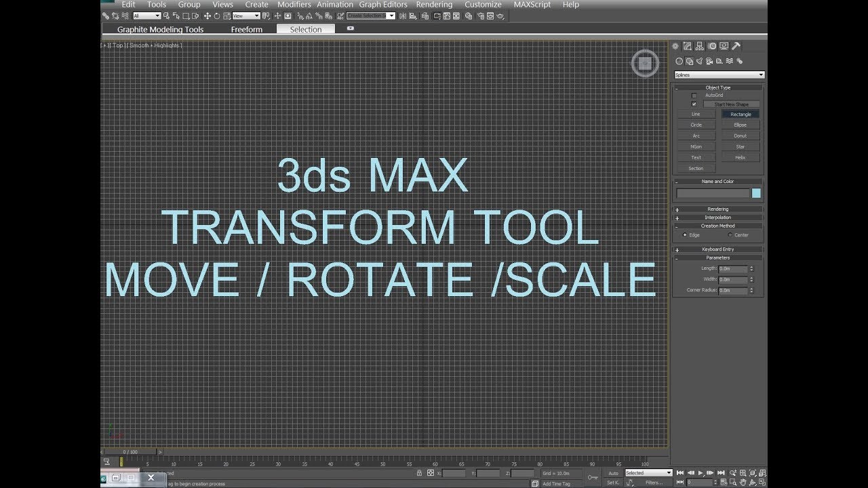Expand the Keyboard Entry rollout
The height and width of the screenshot is (488, 868).
click(718, 249)
